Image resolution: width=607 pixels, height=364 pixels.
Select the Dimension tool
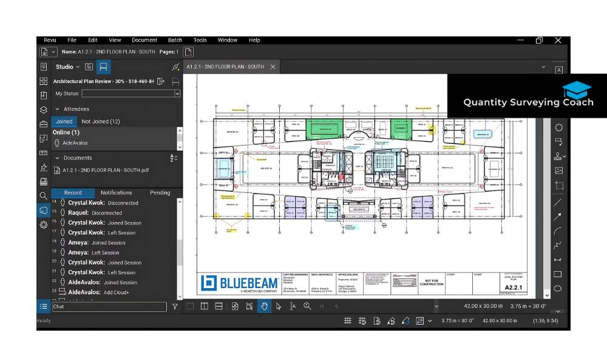click(558, 260)
